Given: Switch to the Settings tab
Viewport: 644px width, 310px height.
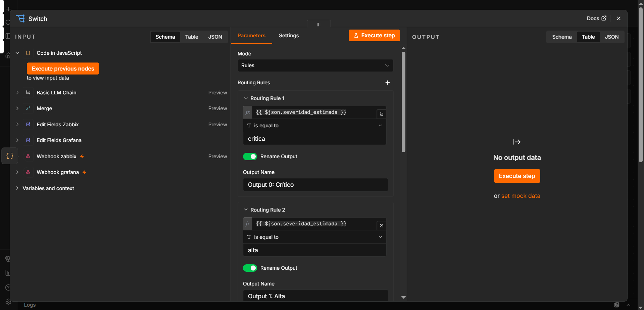Looking at the screenshot, I should [x=289, y=36].
